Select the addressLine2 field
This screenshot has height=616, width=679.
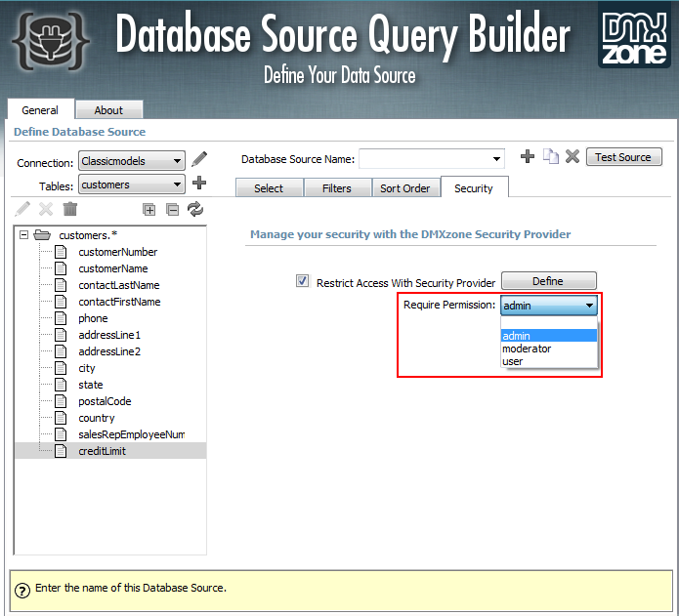[x=109, y=351]
